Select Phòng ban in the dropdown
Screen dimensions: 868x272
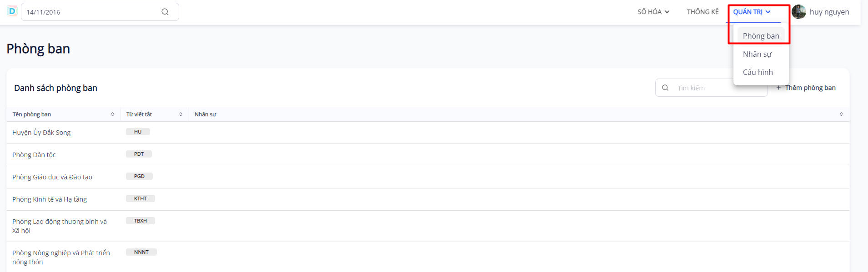tap(761, 36)
